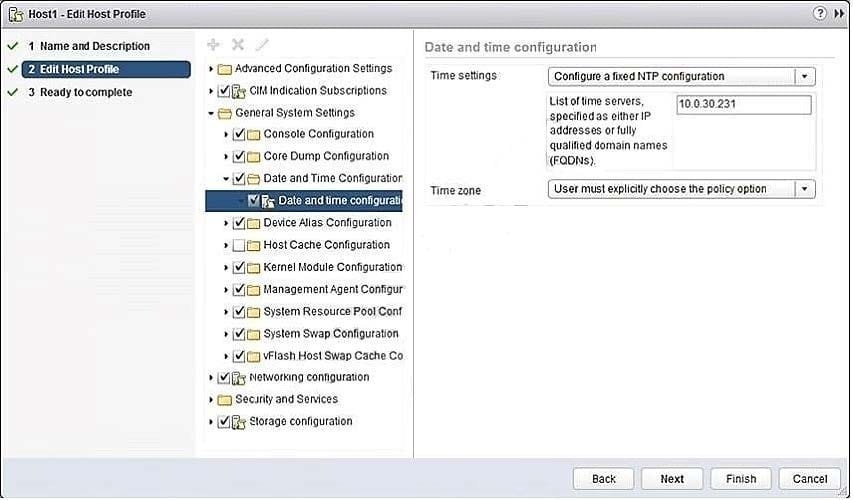Expand Advanced Configuration Settings node
Image resolution: width=853 pixels, height=500 pixels.
pyautogui.click(x=211, y=69)
